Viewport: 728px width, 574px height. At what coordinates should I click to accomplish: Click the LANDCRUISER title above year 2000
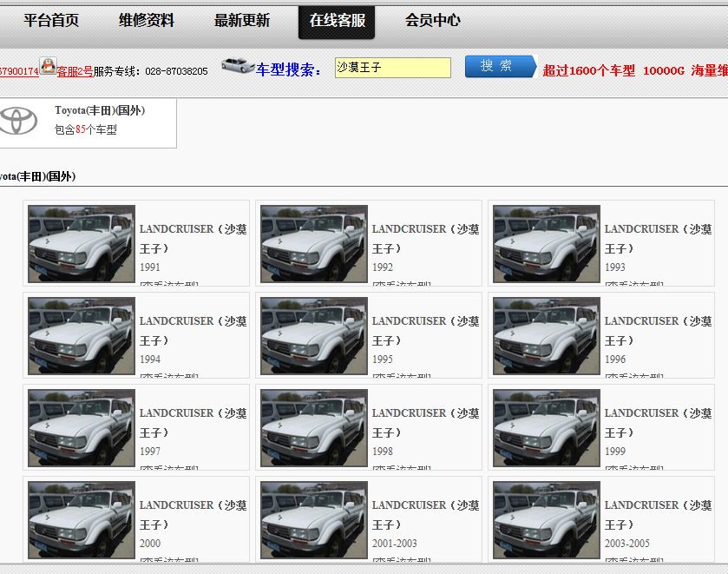pyautogui.click(x=193, y=515)
